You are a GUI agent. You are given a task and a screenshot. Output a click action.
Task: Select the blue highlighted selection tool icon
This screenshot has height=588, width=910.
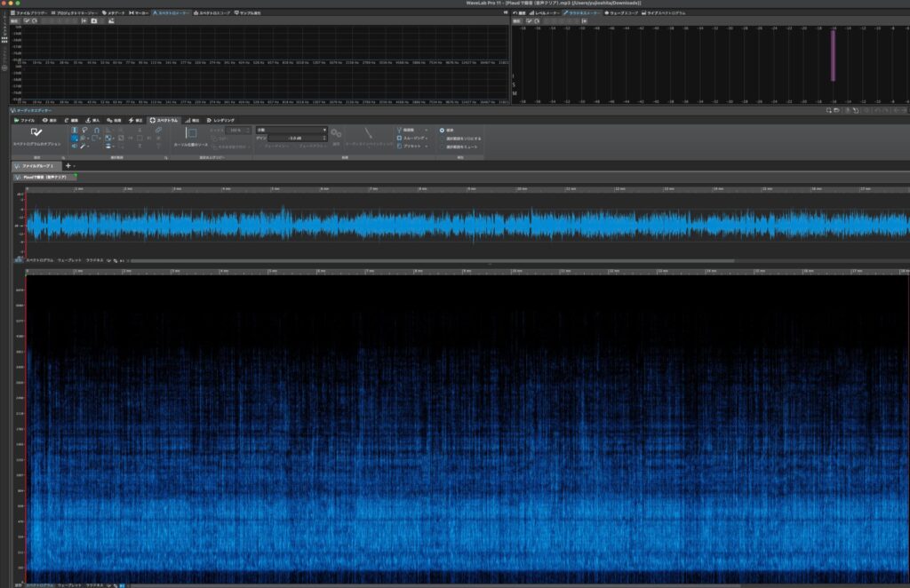pos(75,139)
